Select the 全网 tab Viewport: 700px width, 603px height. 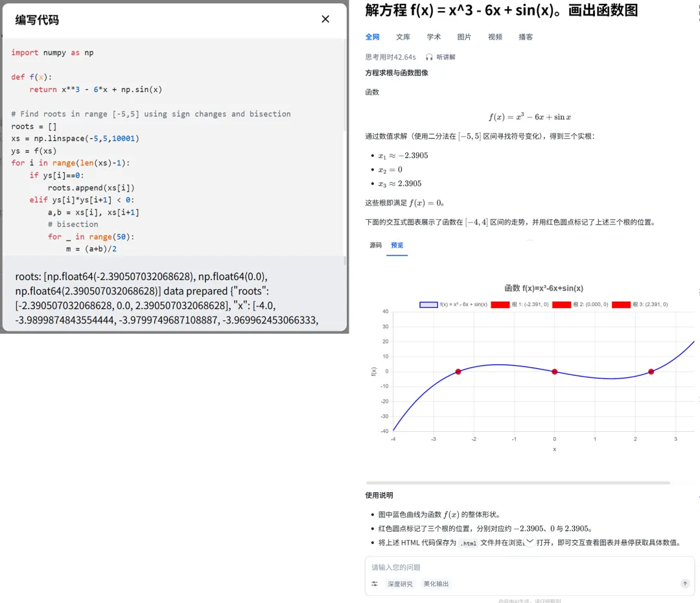373,37
